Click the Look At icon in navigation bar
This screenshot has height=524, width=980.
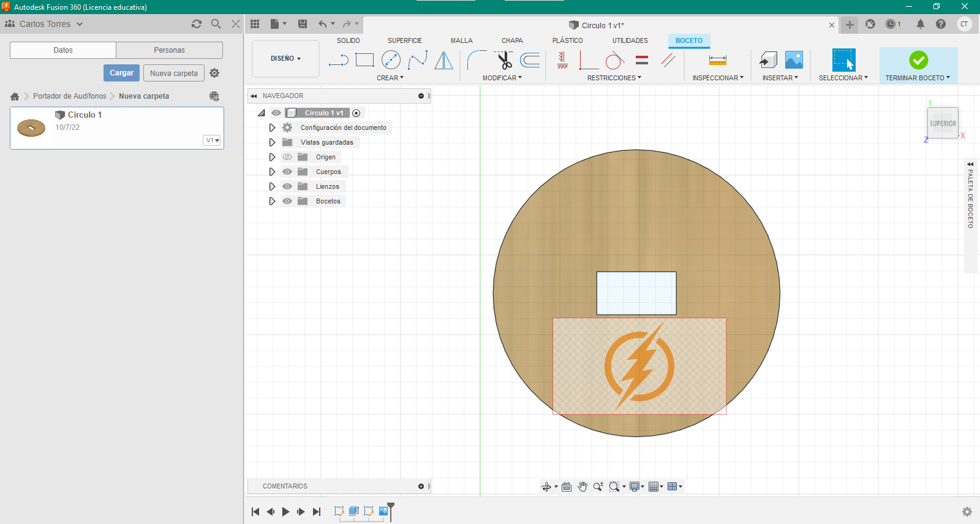[x=567, y=487]
